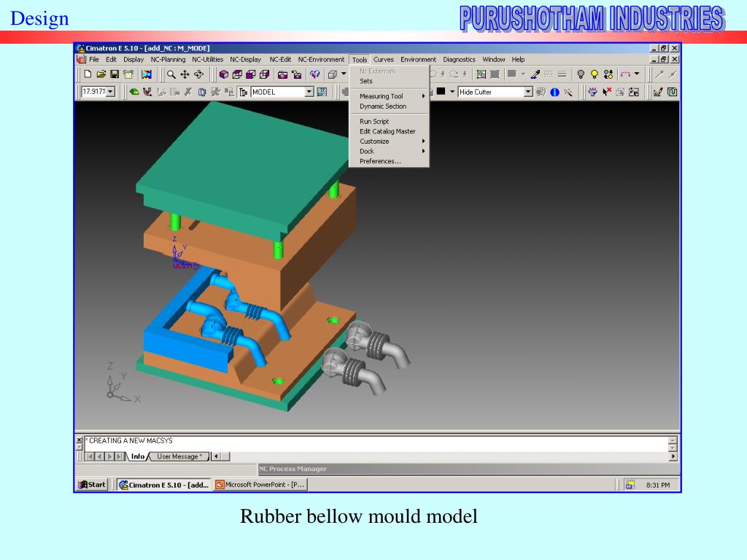This screenshot has height=560, width=747.
Task: Click the pencil sketch icon at toolbar end
Action: [x=658, y=92]
